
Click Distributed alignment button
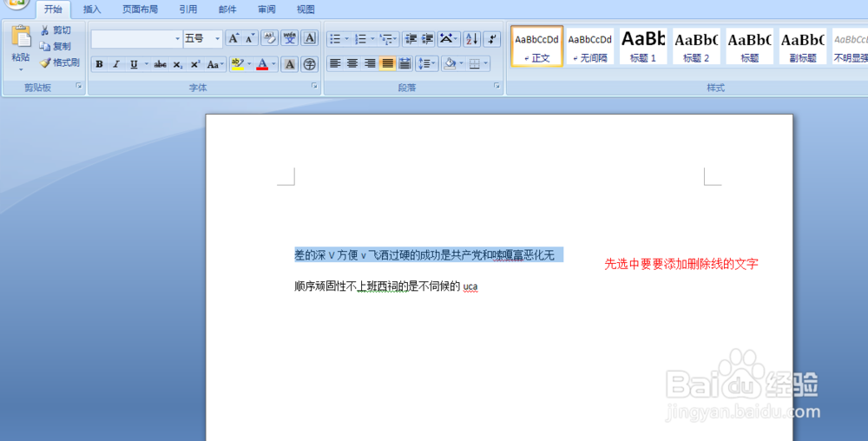point(404,63)
